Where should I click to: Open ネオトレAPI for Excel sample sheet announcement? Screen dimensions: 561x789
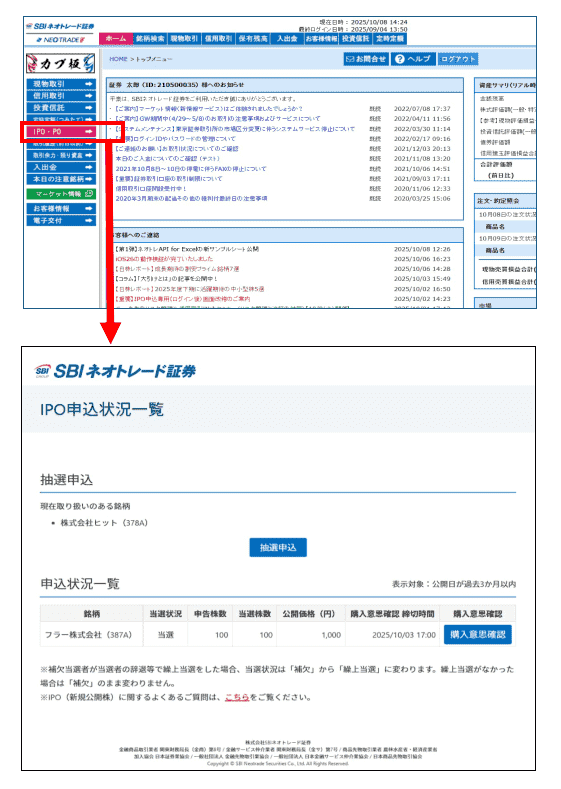pyautogui.click(x=187, y=249)
